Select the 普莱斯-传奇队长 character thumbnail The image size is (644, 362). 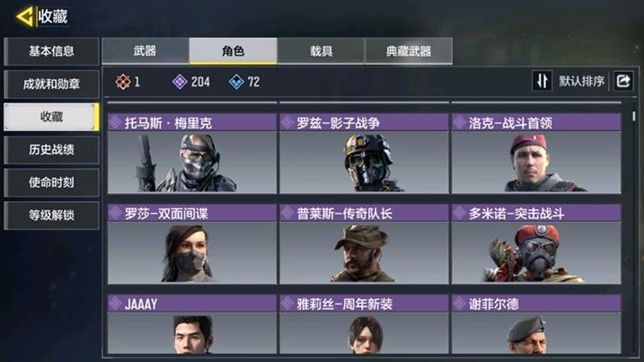pyautogui.click(x=364, y=252)
